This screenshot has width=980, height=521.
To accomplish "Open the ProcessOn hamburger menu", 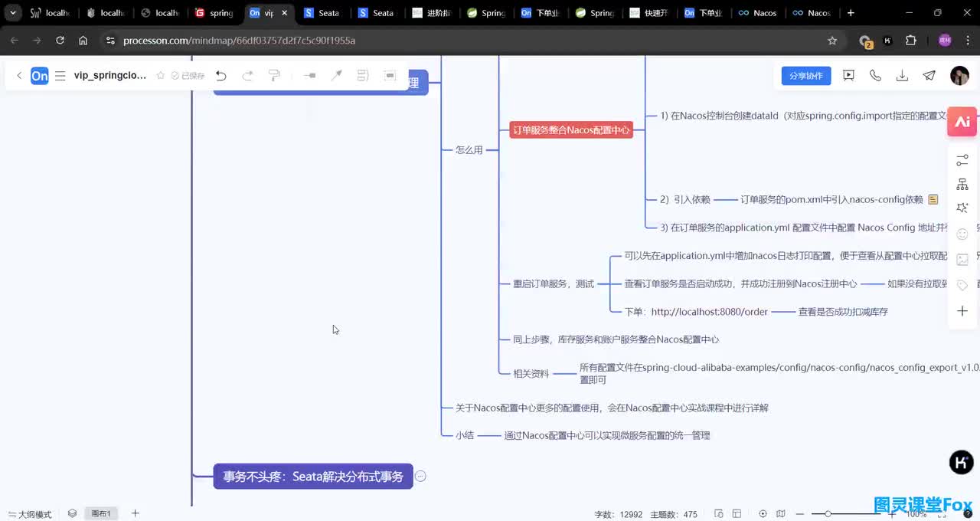I will coord(60,76).
